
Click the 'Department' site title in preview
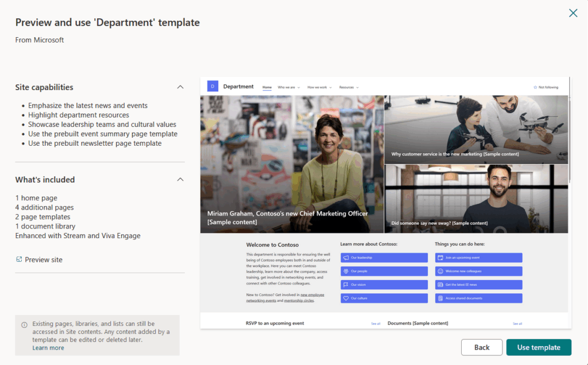238,87
